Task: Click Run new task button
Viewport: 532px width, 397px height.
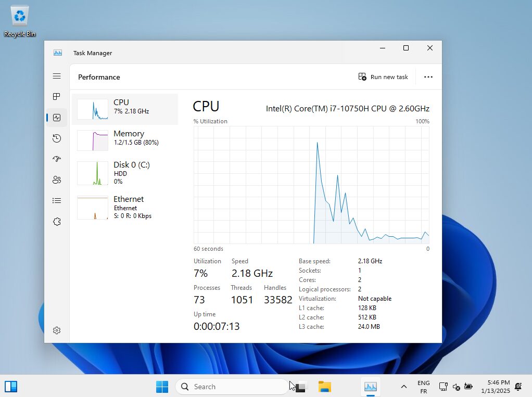Action: coord(383,77)
